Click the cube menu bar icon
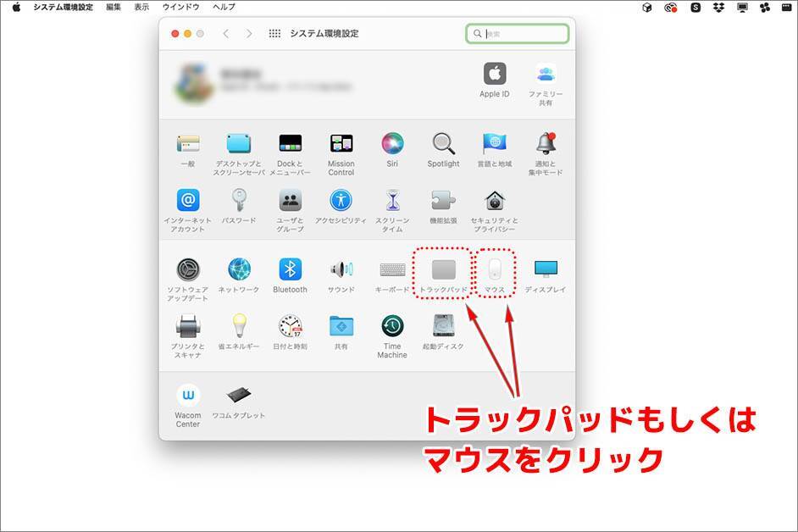The image size is (798, 532). click(647, 7)
